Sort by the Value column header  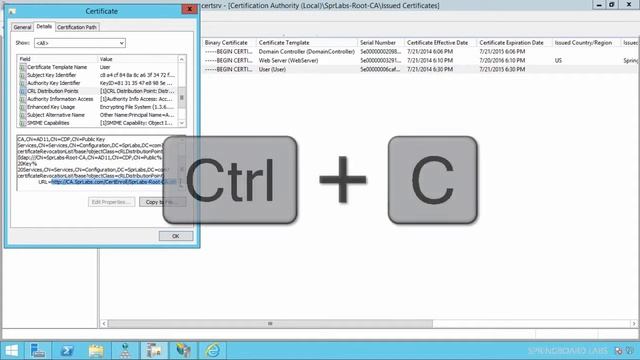pos(138,59)
